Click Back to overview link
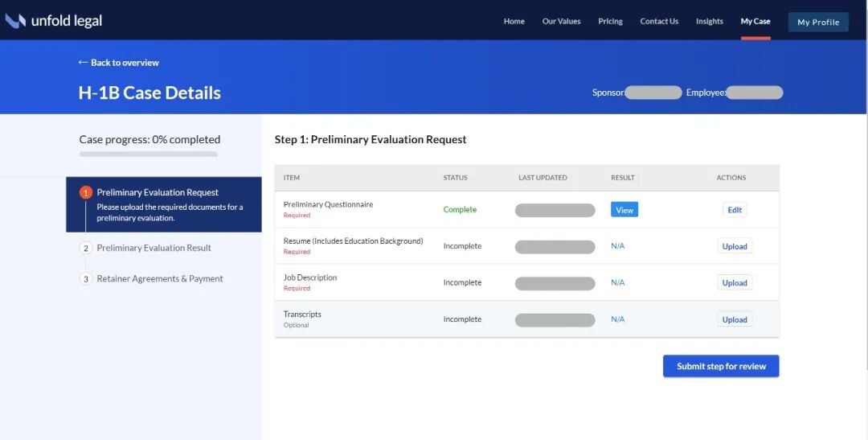Image resolution: width=868 pixels, height=440 pixels. click(x=118, y=63)
